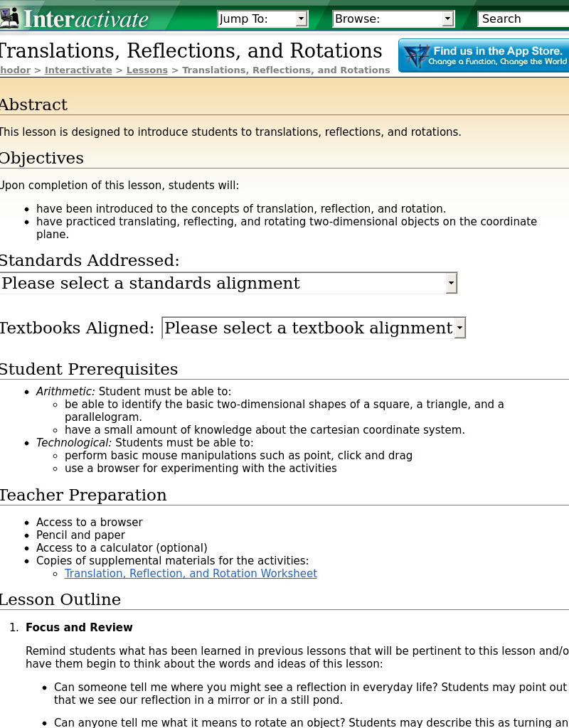Screen dimensions: 569x728
Task: Click Find us in the App Store banner
Action: (484, 55)
